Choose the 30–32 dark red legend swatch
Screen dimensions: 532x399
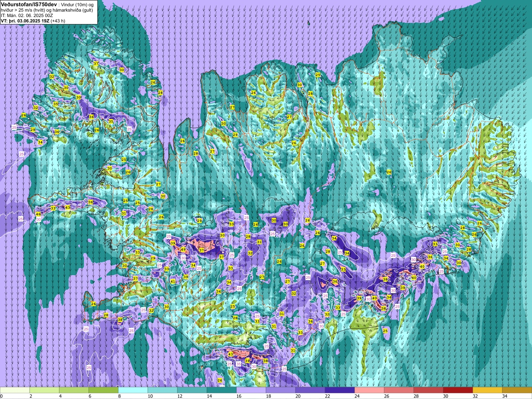[458, 390]
